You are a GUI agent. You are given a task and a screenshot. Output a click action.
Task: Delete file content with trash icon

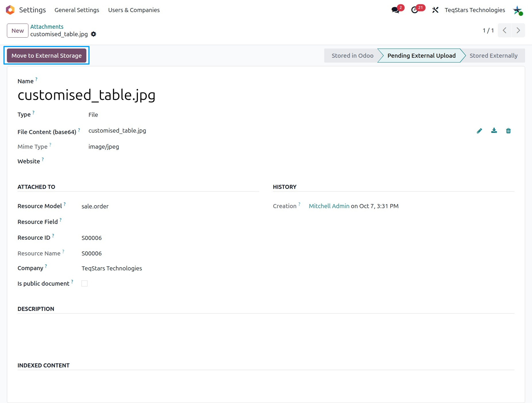(x=508, y=131)
